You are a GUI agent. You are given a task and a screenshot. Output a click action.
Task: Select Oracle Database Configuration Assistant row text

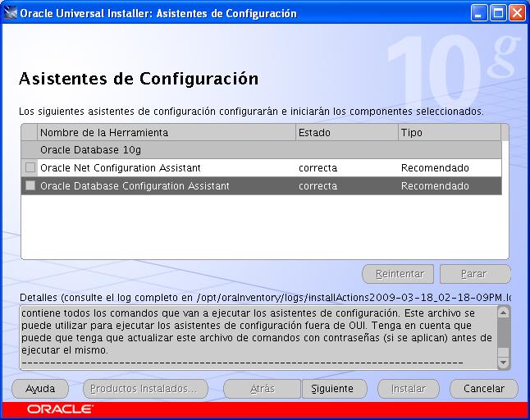coord(135,186)
